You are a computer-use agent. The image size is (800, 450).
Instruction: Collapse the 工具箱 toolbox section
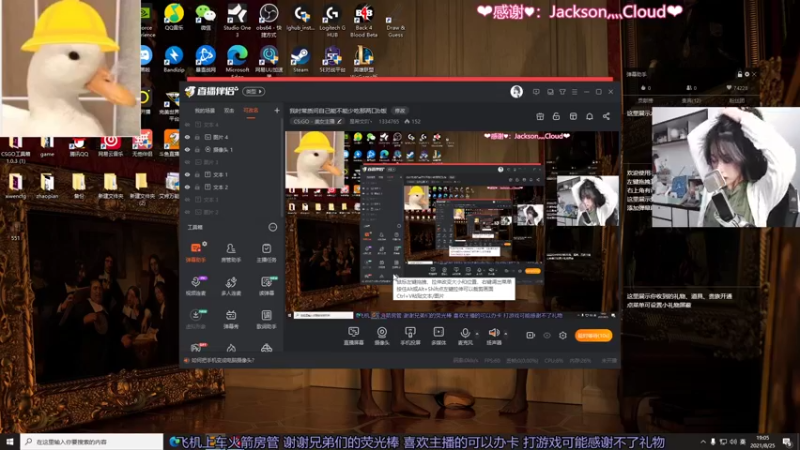(272, 227)
